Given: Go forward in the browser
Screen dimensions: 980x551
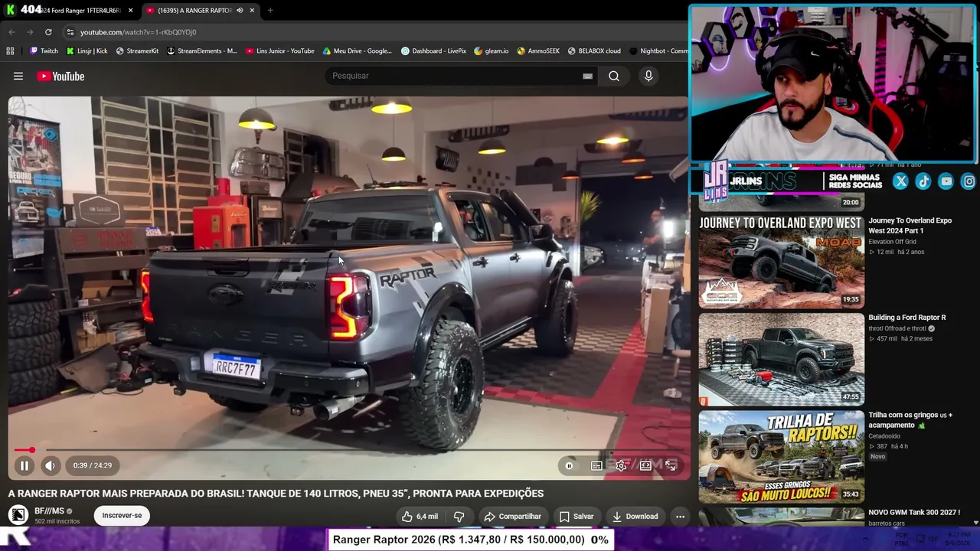Looking at the screenshot, I should point(30,32).
